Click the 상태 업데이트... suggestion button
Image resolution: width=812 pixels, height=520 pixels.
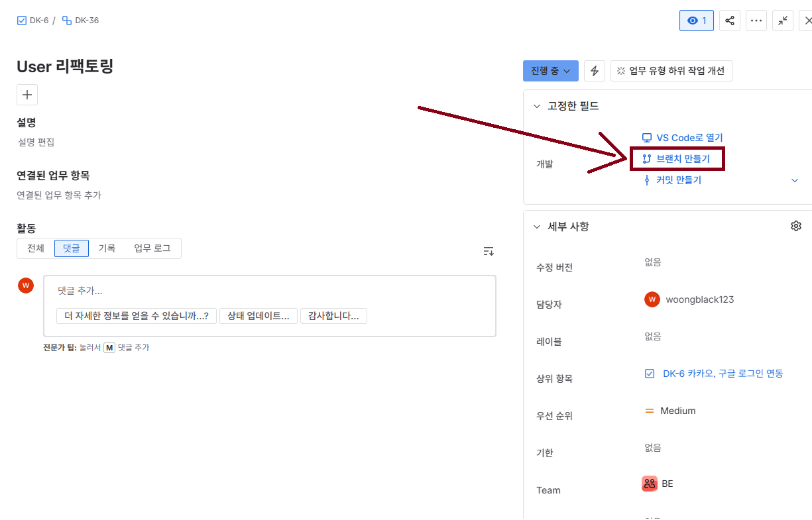(258, 316)
